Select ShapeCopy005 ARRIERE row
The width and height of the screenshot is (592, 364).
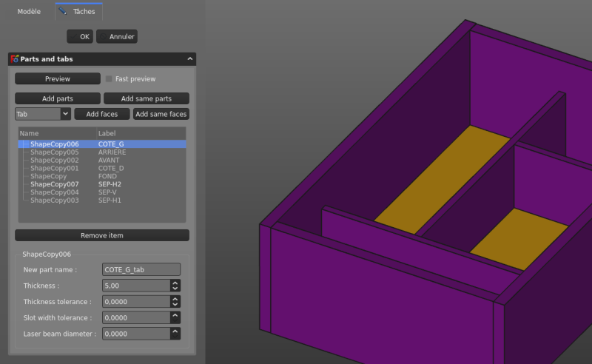point(102,152)
